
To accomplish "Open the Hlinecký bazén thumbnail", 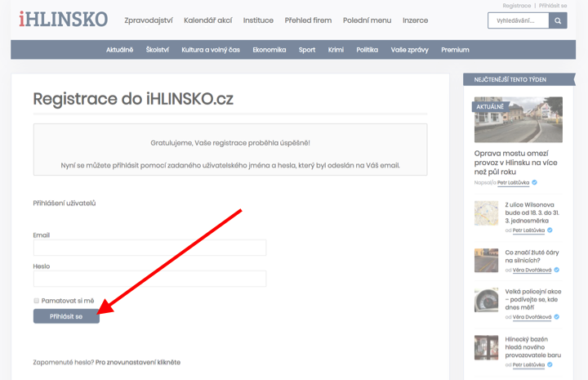I will pyautogui.click(x=486, y=347).
